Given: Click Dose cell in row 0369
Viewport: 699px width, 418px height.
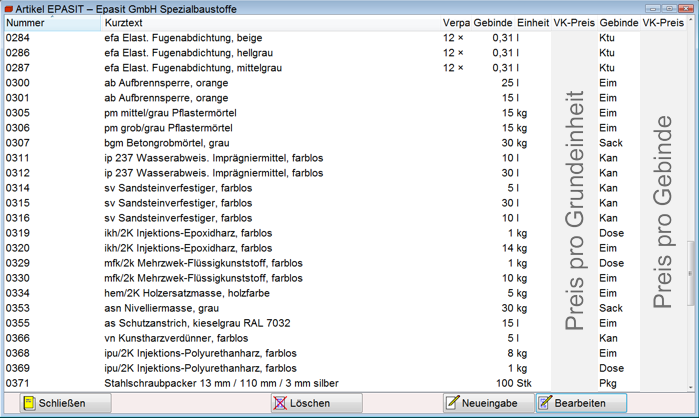Looking at the screenshot, I should [612, 369].
